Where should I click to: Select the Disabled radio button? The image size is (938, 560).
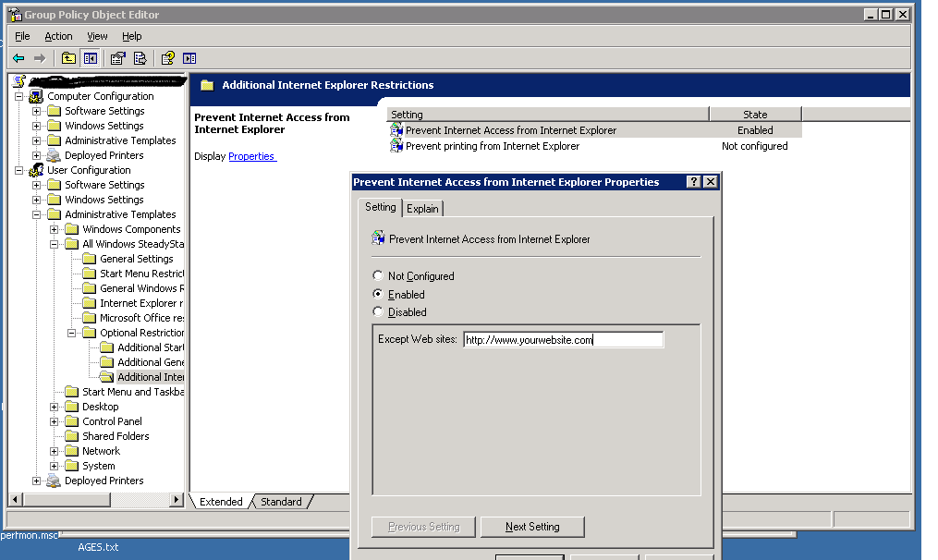377,312
